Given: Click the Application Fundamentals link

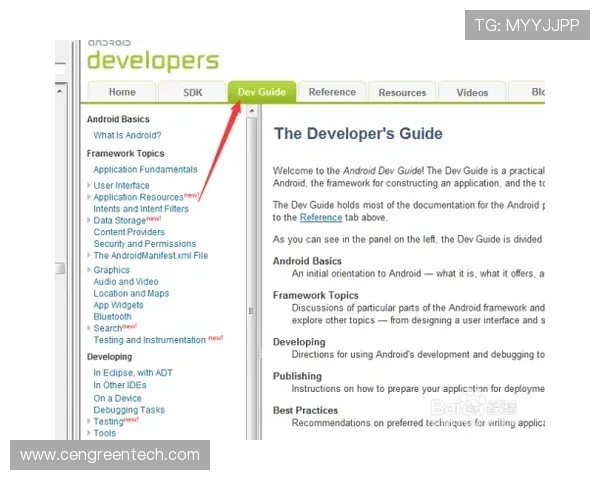Looking at the screenshot, I should pos(145,170).
